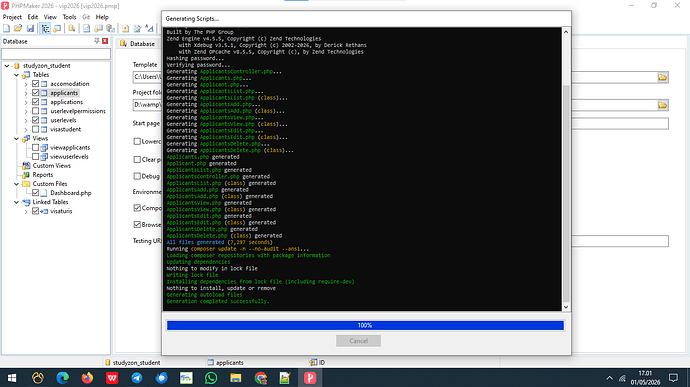Image resolution: width=690 pixels, height=387 pixels.
Task: Check the viewapplicants view checkbox
Action: [36, 147]
